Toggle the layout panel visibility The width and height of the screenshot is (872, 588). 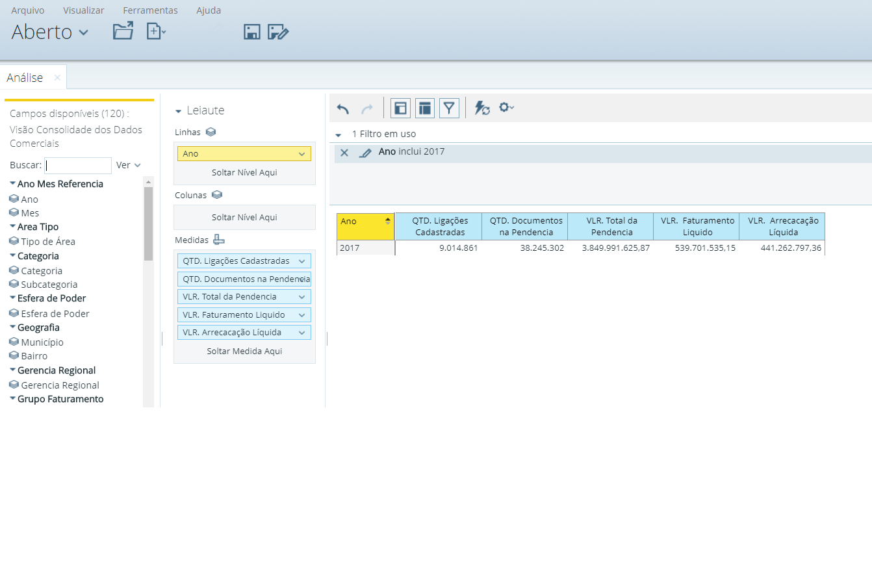coord(424,109)
